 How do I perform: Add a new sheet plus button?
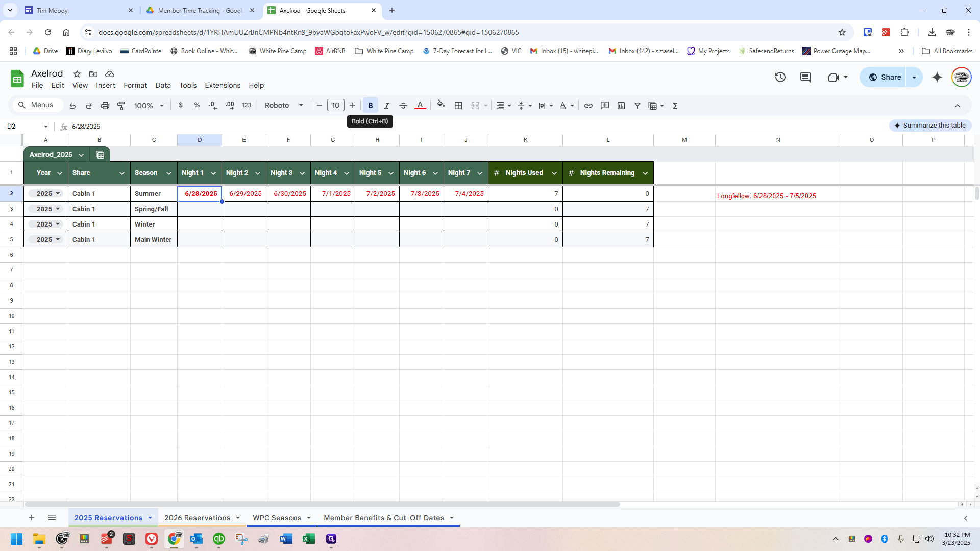click(x=32, y=518)
